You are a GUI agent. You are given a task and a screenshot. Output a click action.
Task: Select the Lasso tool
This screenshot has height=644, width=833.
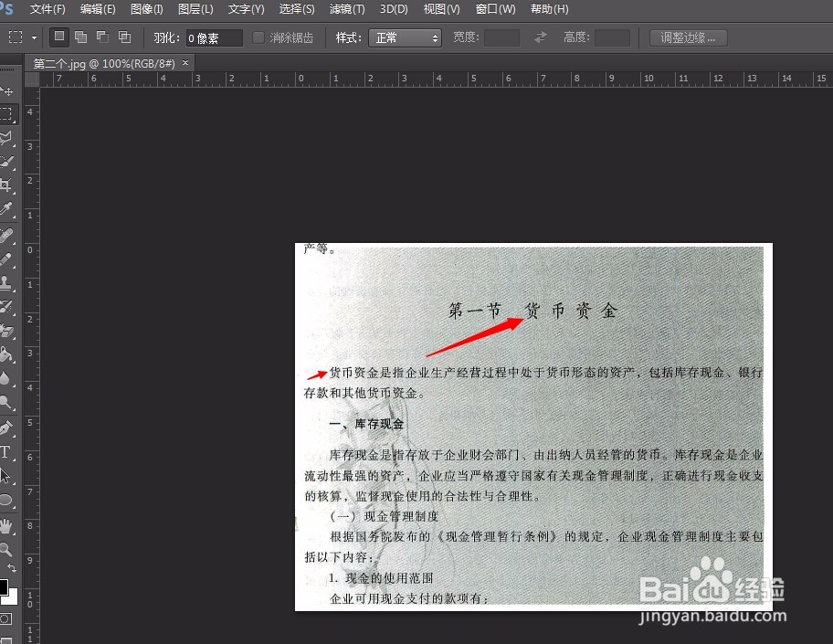[9, 138]
